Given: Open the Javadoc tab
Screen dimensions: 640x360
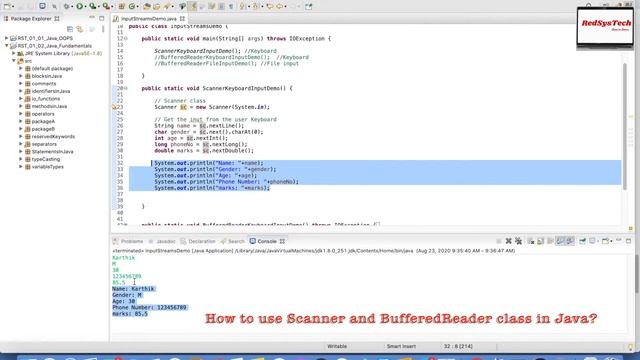Looking at the screenshot, I should pyautogui.click(x=162, y=241).
